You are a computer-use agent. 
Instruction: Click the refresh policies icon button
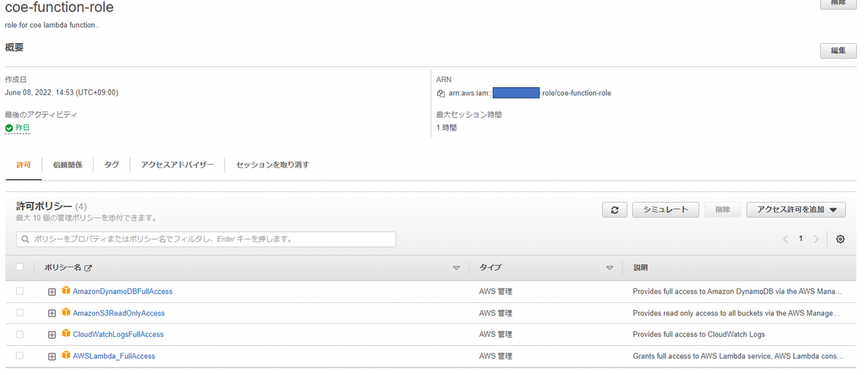pyautogui.click(x=614, y=210)
